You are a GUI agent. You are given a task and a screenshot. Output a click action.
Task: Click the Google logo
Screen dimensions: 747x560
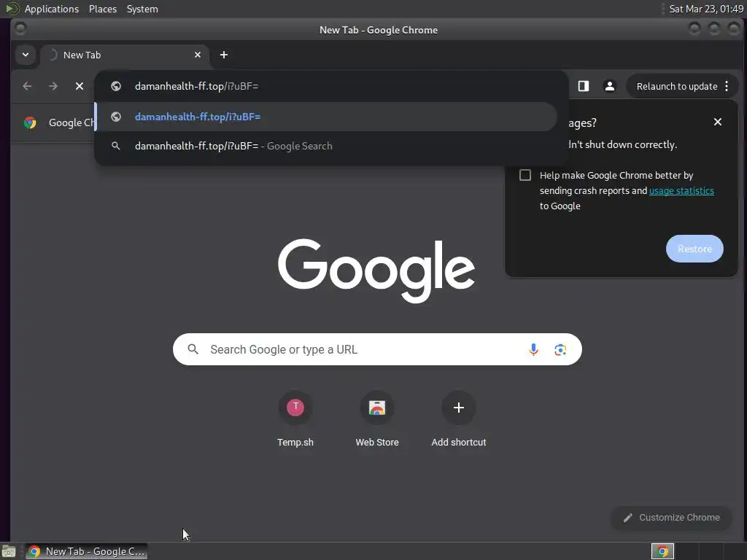pos(376,271)
